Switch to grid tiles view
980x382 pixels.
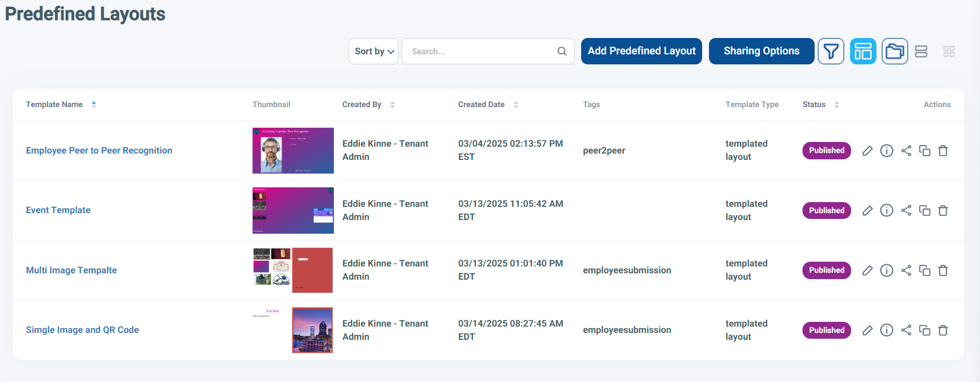point(949,51)
